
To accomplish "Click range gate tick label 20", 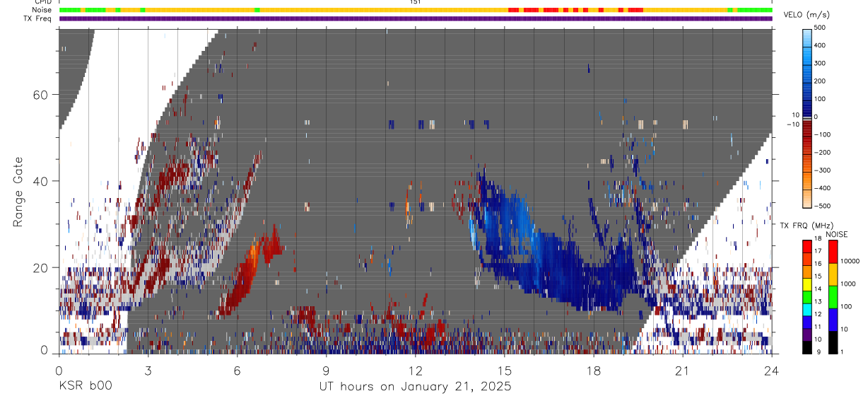I will coord(40,267).
